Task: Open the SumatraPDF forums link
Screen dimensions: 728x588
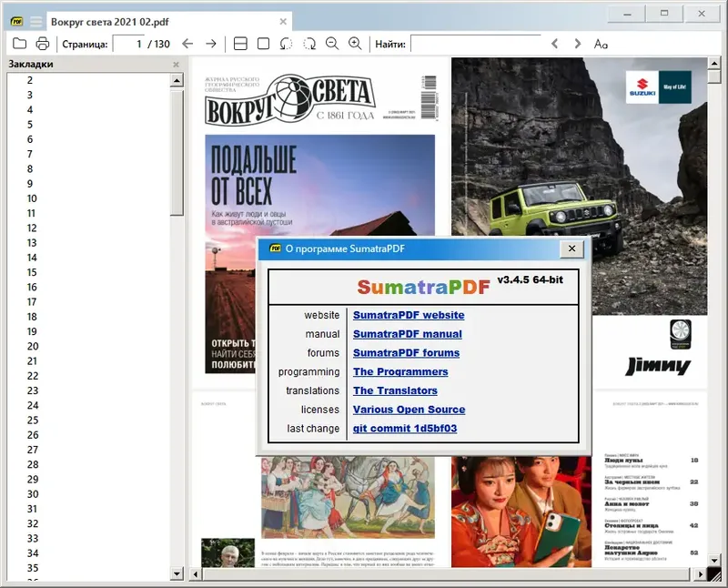Action: click(406, 353)
